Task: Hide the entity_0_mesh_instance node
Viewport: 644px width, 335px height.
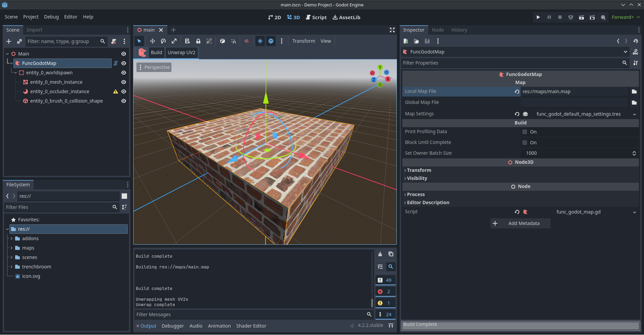Action: [124, 82]
